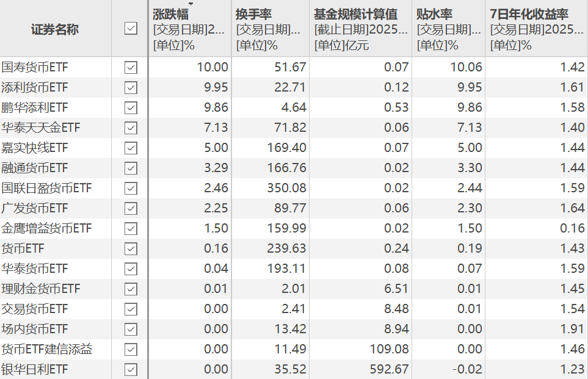Click the -0.02 premium rate cell
Screen dimensions: 588x379
(x=449, y=370)
